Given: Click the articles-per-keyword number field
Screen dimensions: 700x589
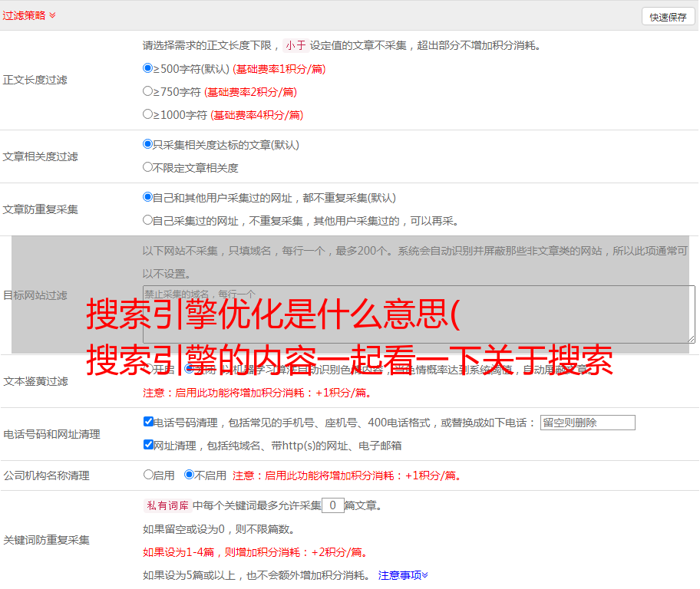Looking at the screenshot, I should 333,505.
